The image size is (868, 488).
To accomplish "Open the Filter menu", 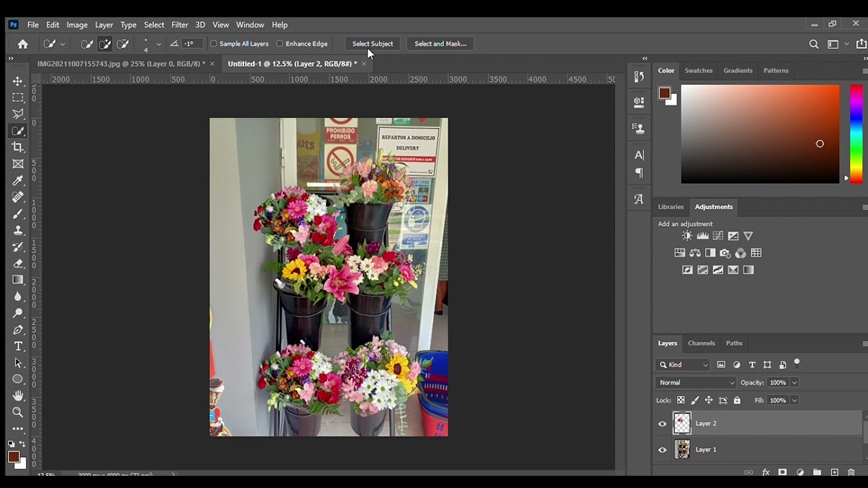I will coord(180,25).
